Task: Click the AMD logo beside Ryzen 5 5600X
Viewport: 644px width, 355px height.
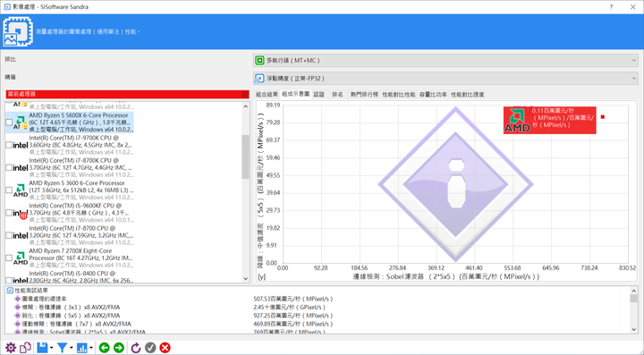Action: [21, 123]
